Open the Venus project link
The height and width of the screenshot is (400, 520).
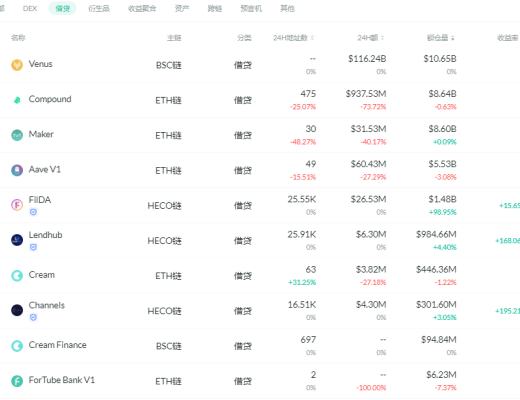coord(40,64)
